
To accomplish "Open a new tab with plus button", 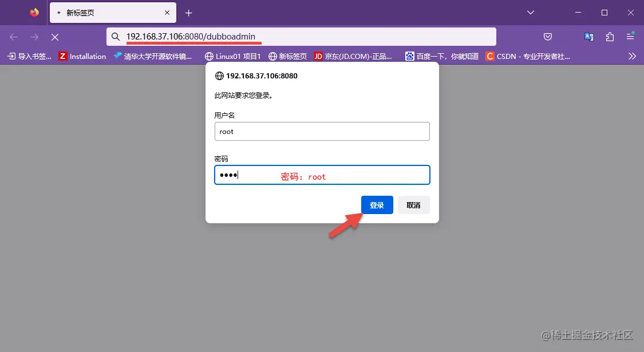I will 188,13.
